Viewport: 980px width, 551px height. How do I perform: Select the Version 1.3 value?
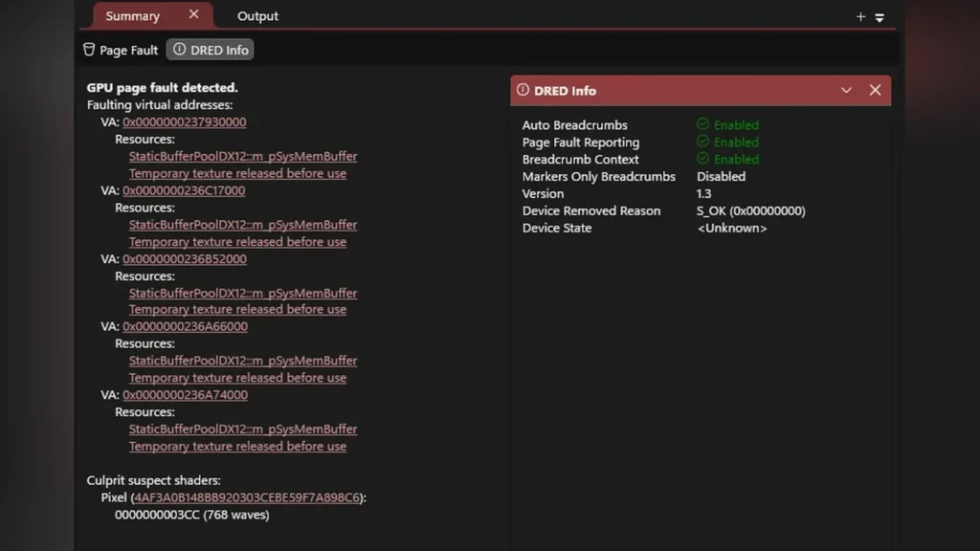point(703,193)
